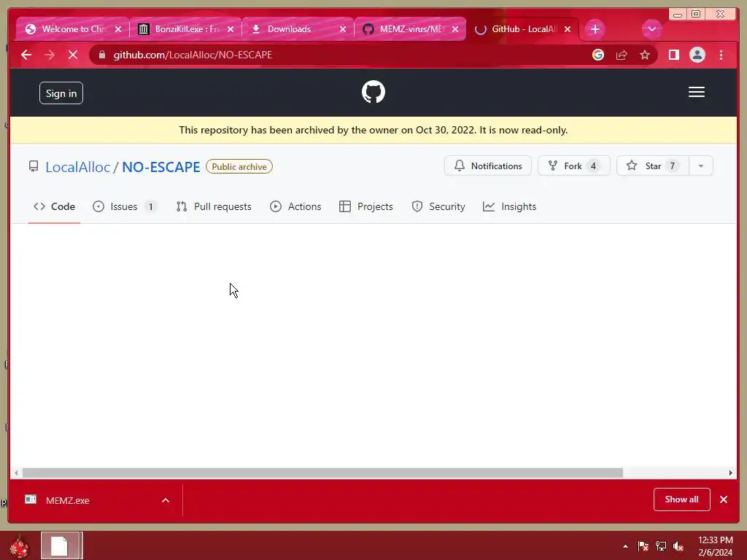Open the Chrome profile avatar

pyautogui.click(x=697, y=55)
